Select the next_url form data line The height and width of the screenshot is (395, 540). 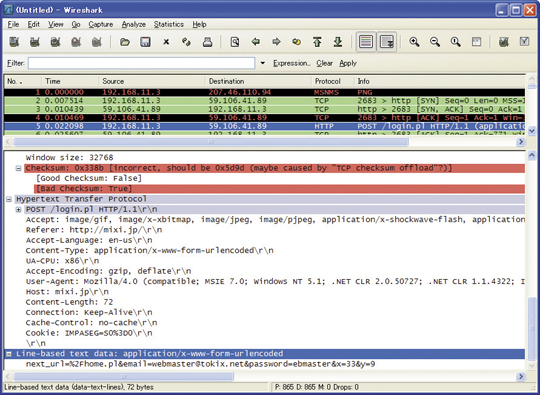click(x=200, y=364)
